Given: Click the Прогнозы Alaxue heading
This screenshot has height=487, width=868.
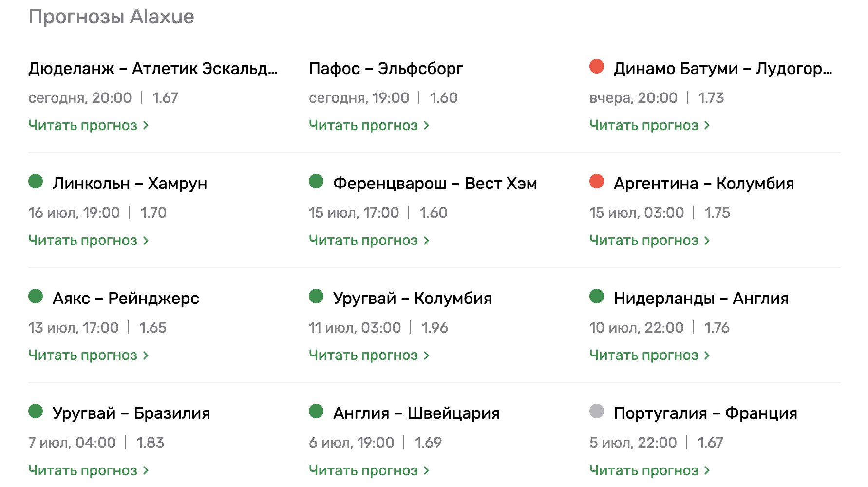Looking at the screenshot, I should click(112, 17).
